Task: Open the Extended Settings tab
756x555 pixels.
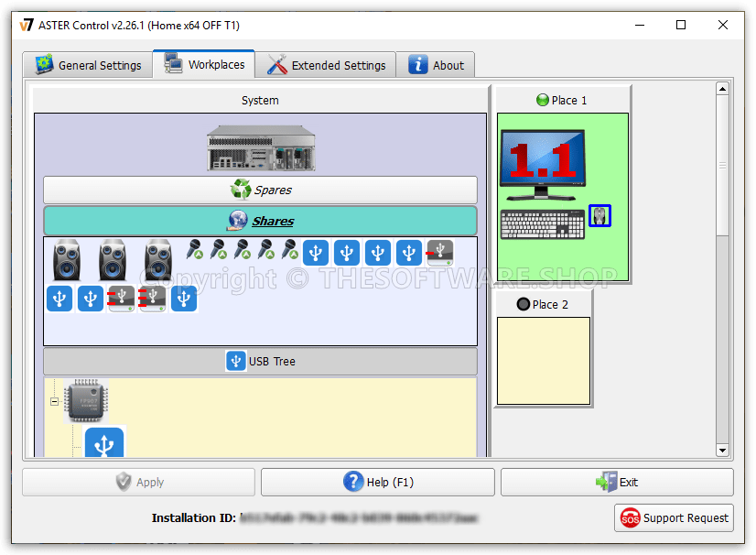Action: [x=326, y=65]
